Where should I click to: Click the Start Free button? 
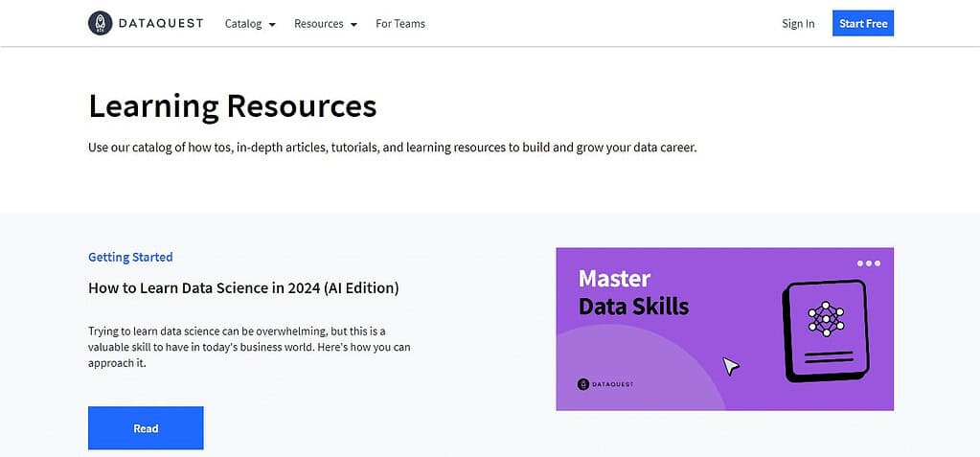[x=863, y=23]
